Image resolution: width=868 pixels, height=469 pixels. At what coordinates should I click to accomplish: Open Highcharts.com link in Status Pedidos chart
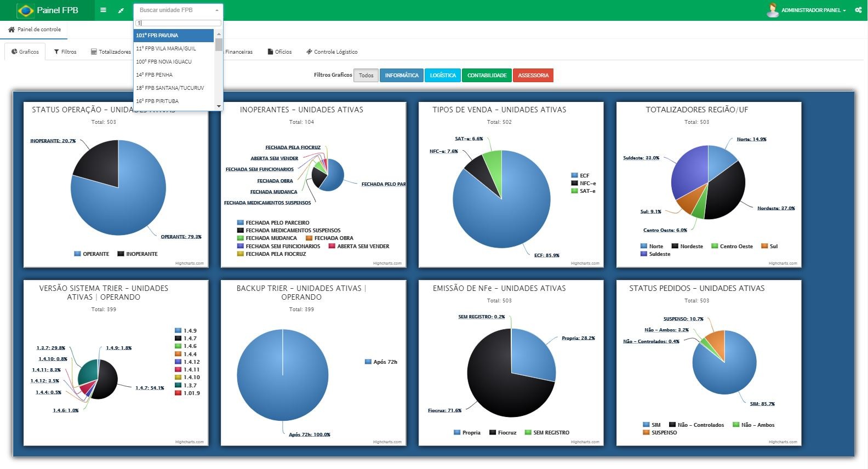pyautogui.click(x=783, y=442)
